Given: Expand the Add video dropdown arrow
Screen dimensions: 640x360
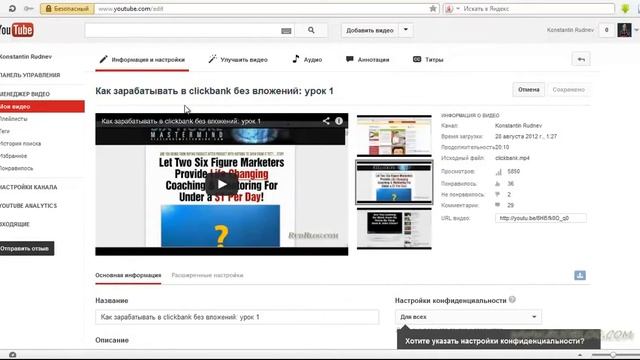Looking at the screenshot, I should [405, 30].
